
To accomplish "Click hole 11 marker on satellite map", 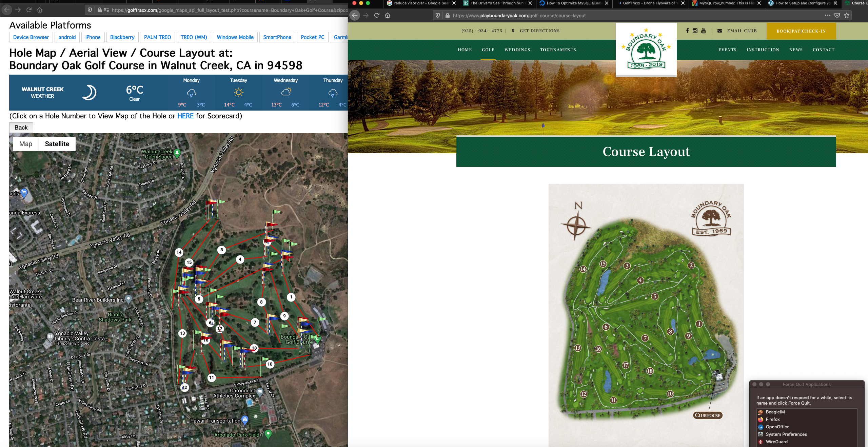I will (212, 377).
